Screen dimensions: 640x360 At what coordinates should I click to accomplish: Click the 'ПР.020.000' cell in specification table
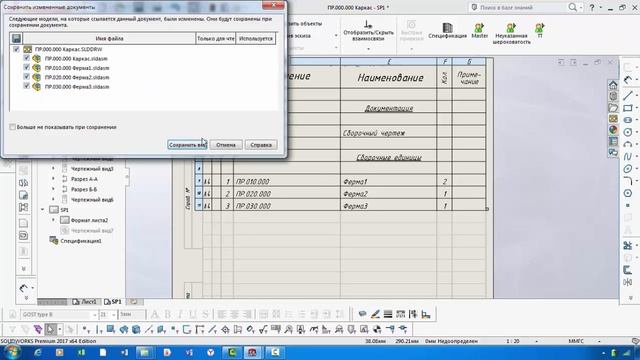pyautogui.click(x=287, y=193)
